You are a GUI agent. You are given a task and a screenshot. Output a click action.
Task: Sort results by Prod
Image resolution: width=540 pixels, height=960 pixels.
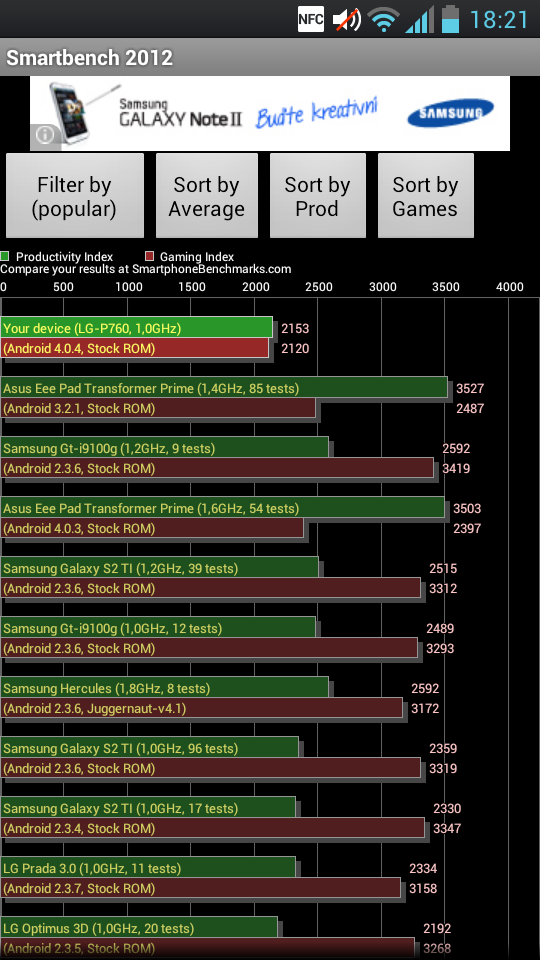(317, 196)
